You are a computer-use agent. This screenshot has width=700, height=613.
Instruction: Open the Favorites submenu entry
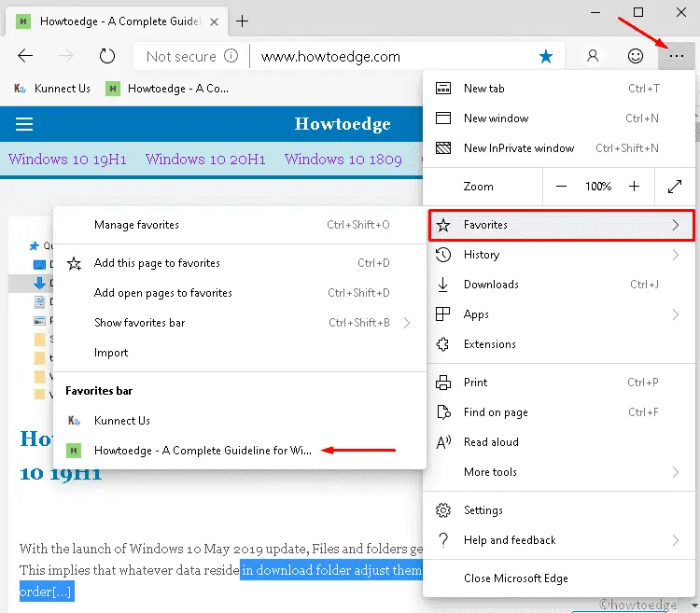[x=561, y=225]
